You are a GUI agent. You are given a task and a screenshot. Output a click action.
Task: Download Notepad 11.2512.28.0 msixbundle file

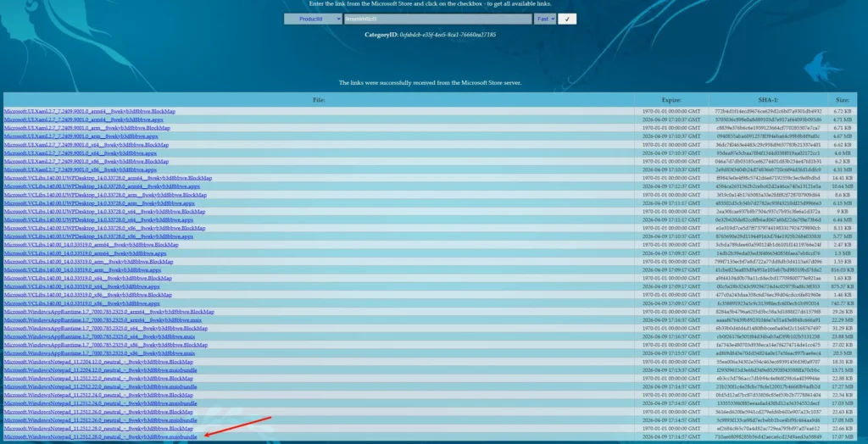101,437
